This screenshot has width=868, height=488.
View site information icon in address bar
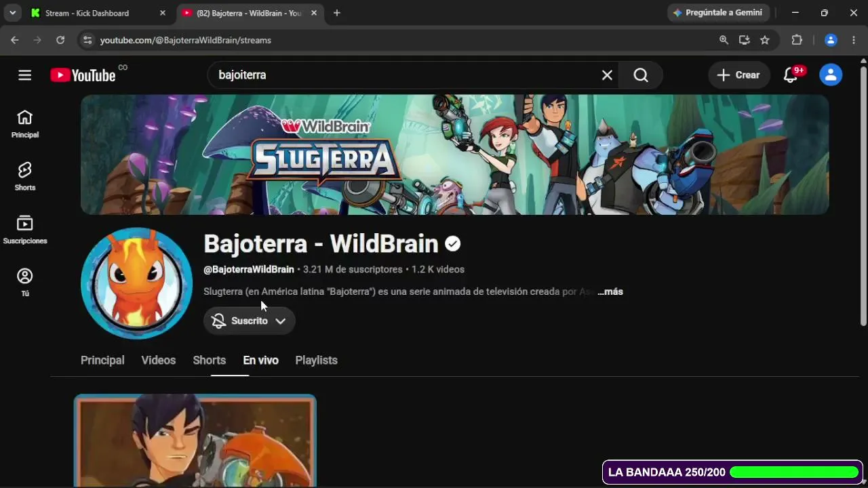87,40
